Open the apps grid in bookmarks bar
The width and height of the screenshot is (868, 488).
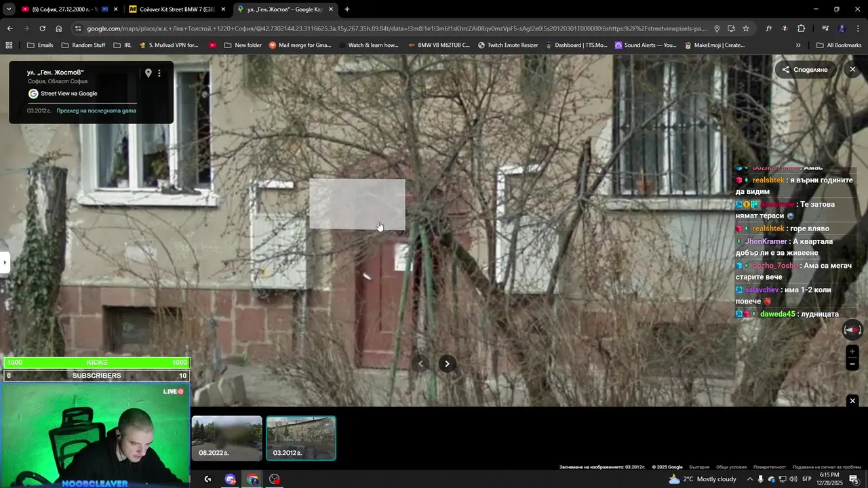(9, 45)
